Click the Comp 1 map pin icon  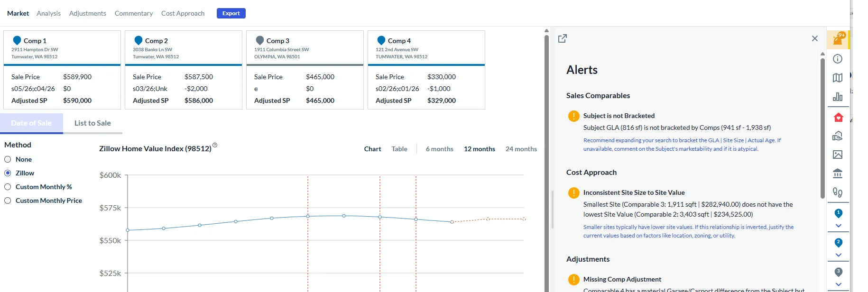pos(17,40)
